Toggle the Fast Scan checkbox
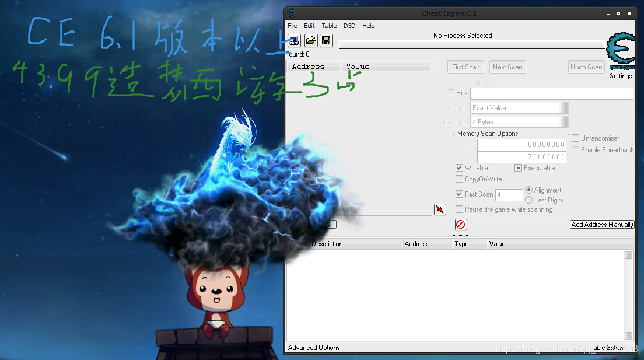This screenshot has width=644, height=360. [x=460, y=194]
